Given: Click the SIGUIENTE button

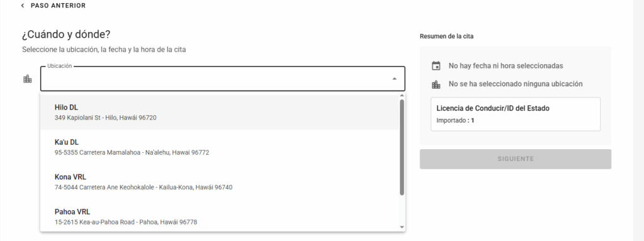Looking at the screenshot, I should [x=516, y=159].
